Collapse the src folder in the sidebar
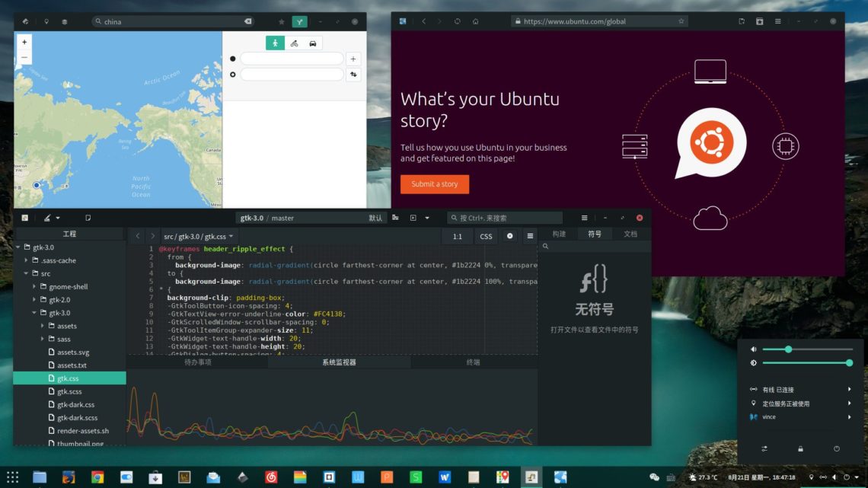This screenshot has height=488, width=868. coord(26,273)
